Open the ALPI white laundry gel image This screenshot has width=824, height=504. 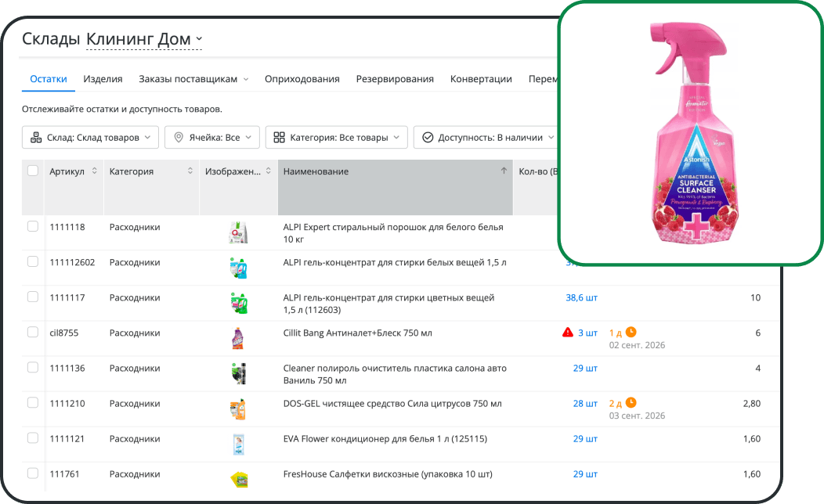coord(239,268)
